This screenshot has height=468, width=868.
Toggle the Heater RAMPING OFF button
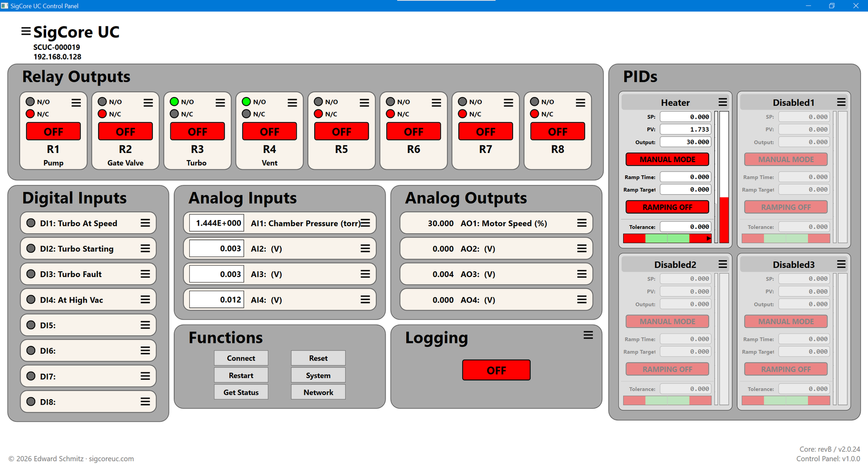coord(667,207)
